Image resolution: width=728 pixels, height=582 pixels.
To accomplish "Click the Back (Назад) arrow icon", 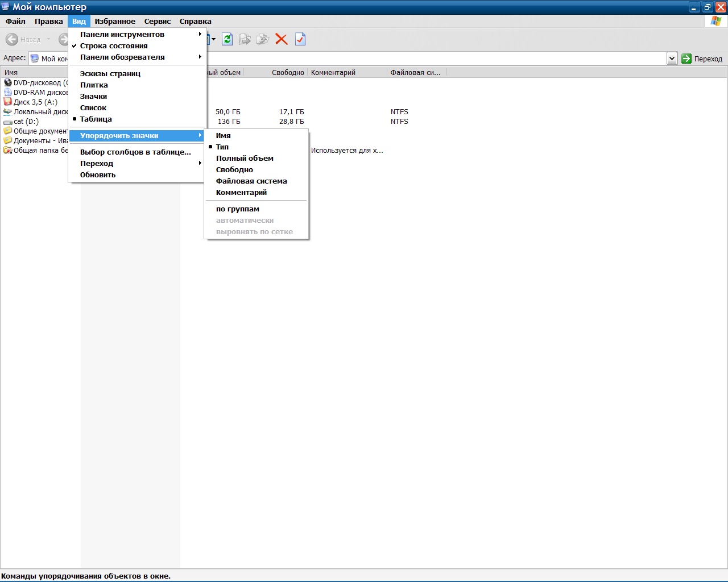I will pos(12,39).
